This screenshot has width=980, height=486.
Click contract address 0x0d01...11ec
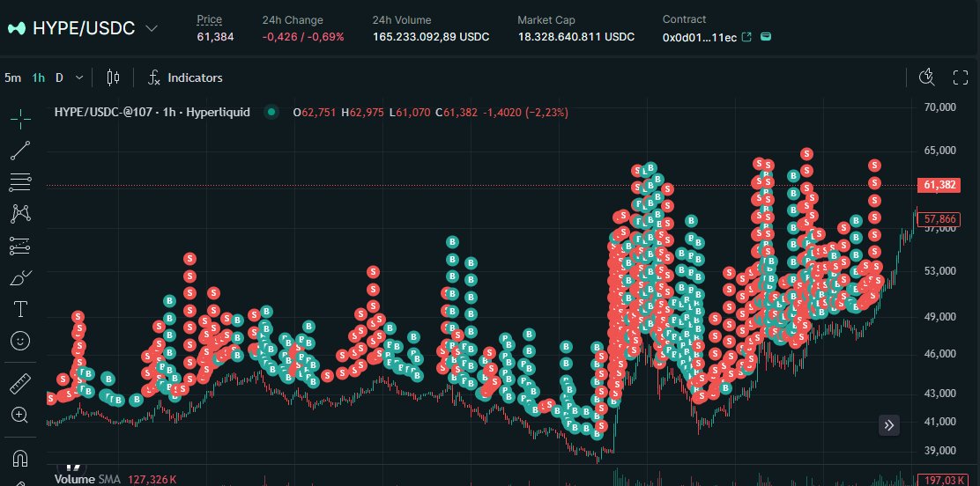coord(700,38)
